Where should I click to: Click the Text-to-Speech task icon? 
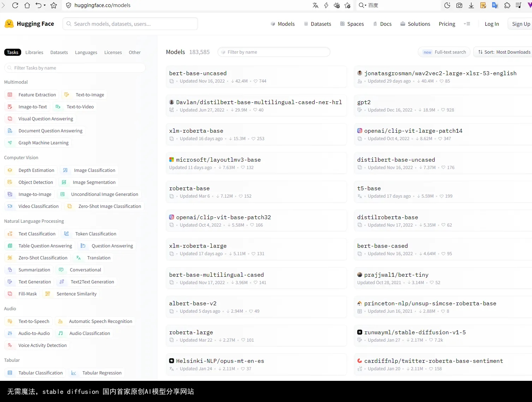(10, 321)
